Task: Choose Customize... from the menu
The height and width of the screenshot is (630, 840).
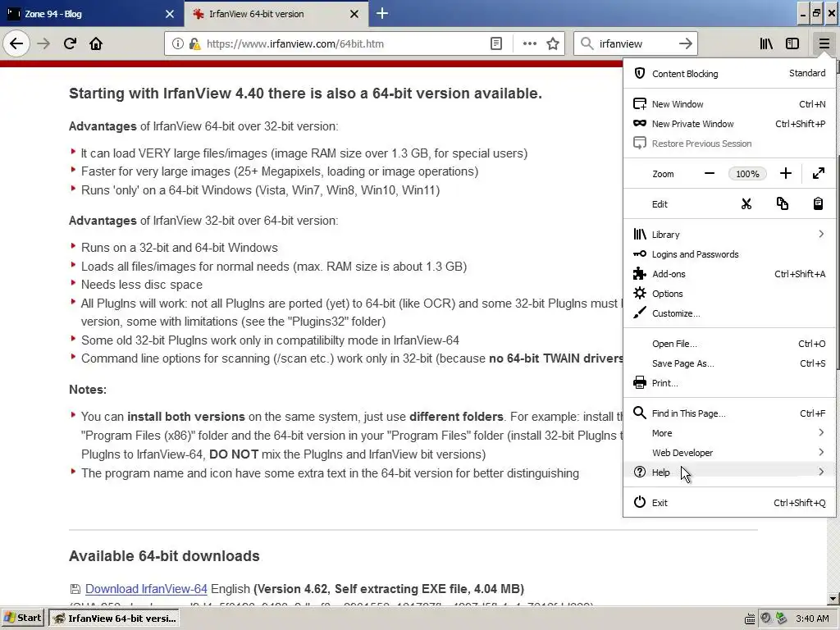Action: 729,313
